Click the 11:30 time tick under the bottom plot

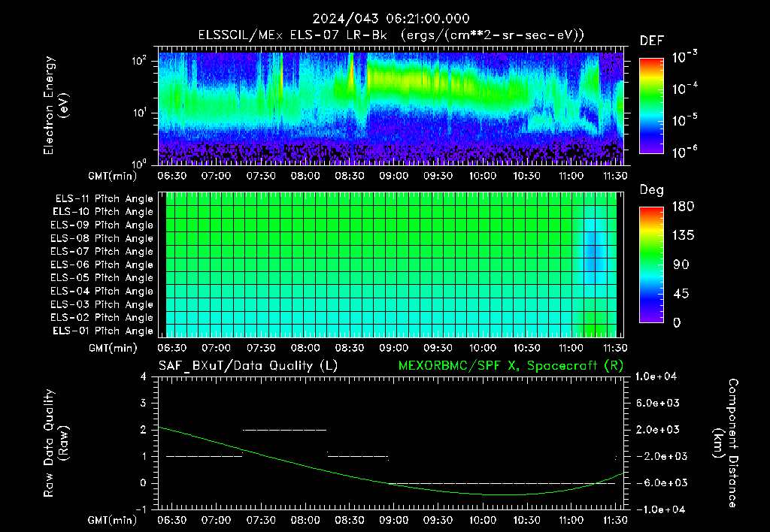(615, 520)
